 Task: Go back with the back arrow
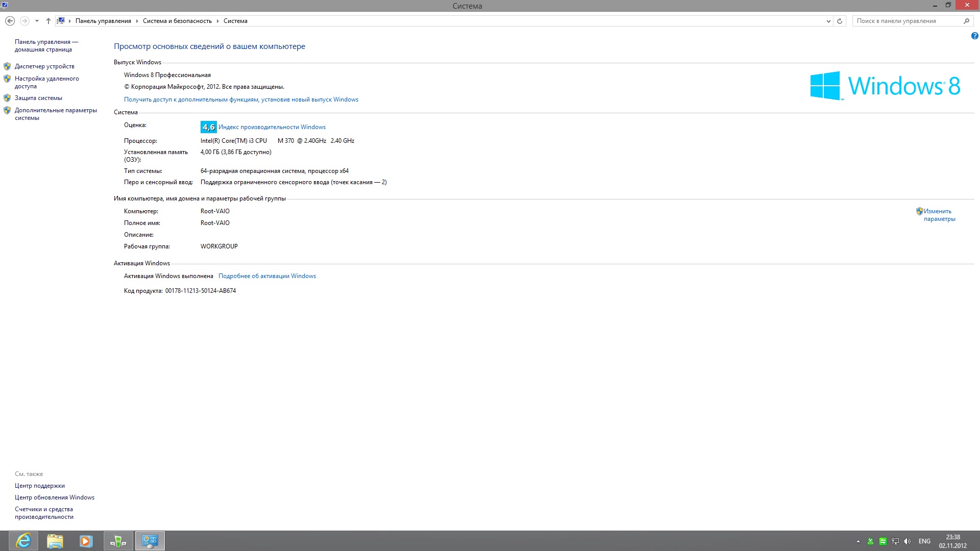tap(10, 21)
